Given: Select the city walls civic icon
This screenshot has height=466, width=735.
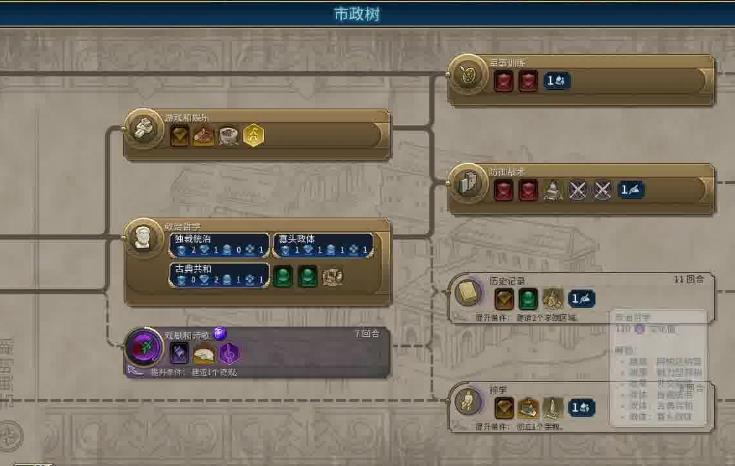Looking at the screenshot, I should 467,183.
